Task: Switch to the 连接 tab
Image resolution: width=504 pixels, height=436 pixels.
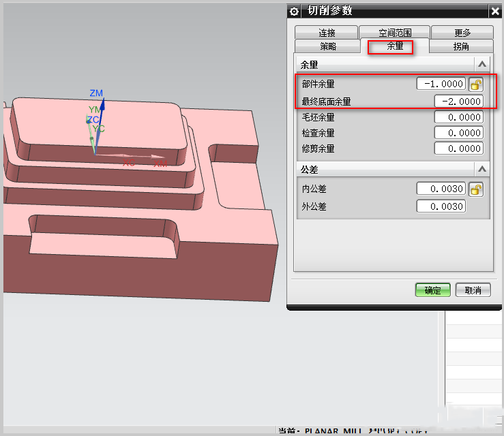Action: (327, 33)
